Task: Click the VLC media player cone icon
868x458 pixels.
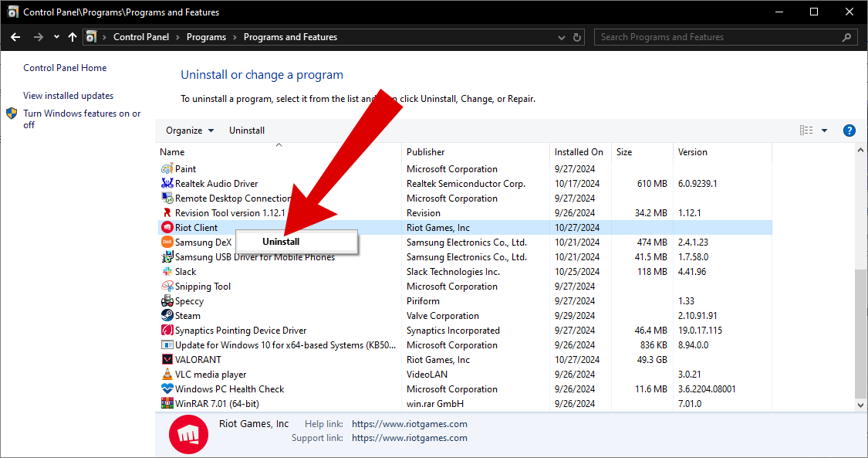Action: [x=167, y=375]
